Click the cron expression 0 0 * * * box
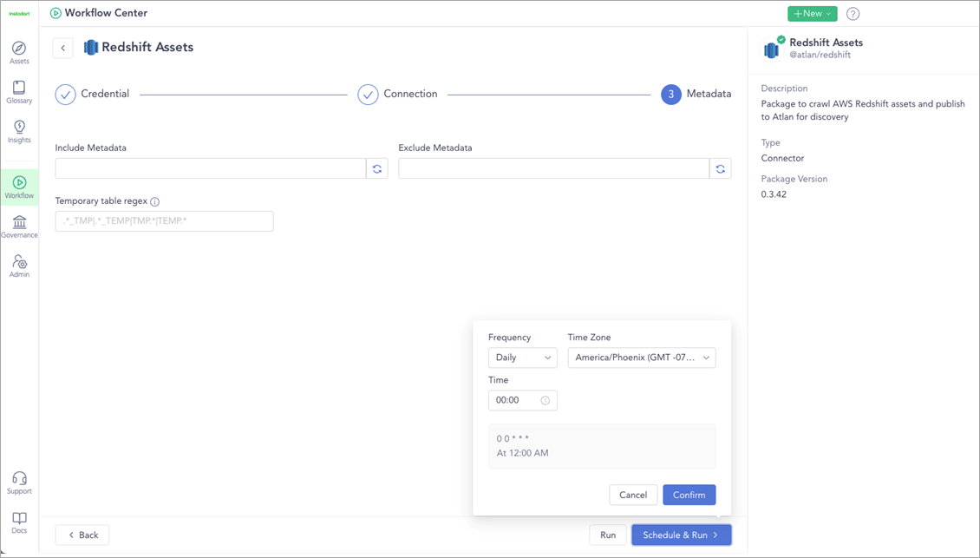The image size is (980, 558). pos(602,446)
